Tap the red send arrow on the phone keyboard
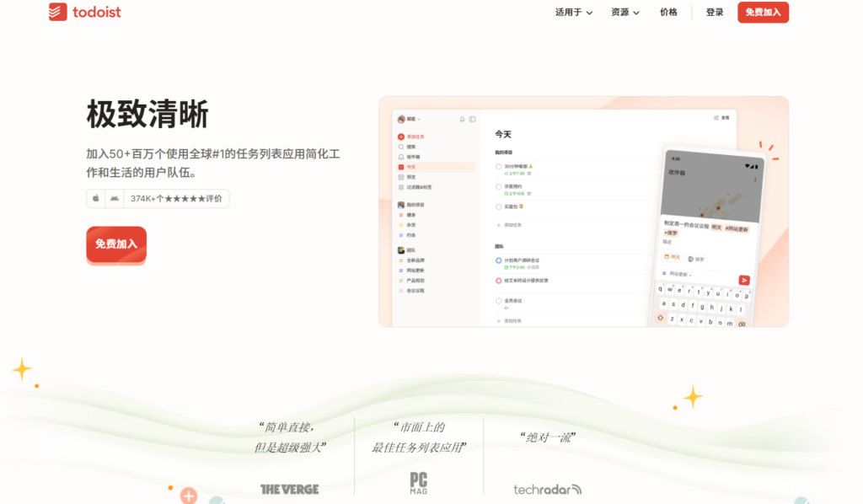Screen dimensions: 863x504 [744, 281]
